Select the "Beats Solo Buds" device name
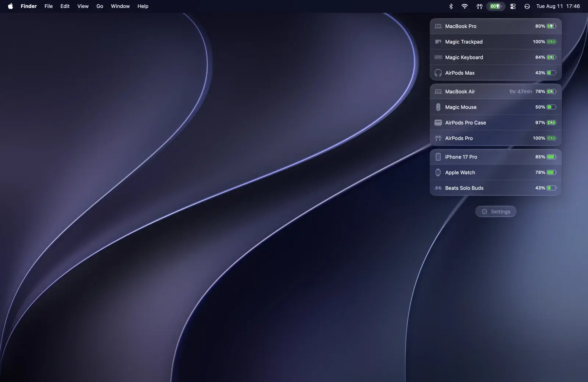This screenshot has height=382, width=588. [464, 188]
